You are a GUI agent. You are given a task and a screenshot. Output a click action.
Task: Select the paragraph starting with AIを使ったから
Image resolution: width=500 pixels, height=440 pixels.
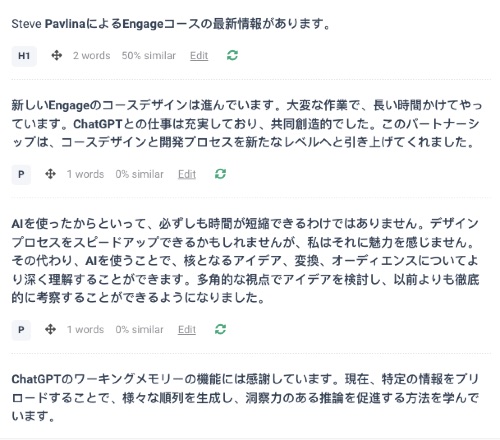[x=246, y=260]
